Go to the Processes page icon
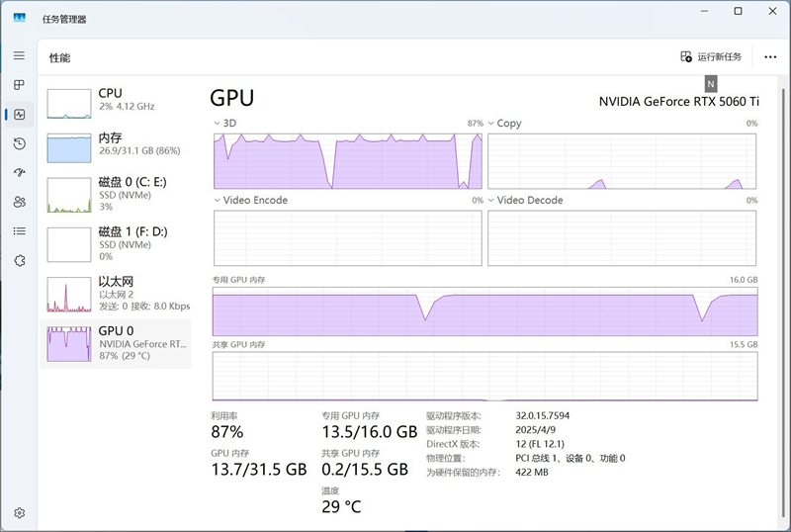Image resolution: width=791 pixels, height=532 pixels. [x=19, y=86]
